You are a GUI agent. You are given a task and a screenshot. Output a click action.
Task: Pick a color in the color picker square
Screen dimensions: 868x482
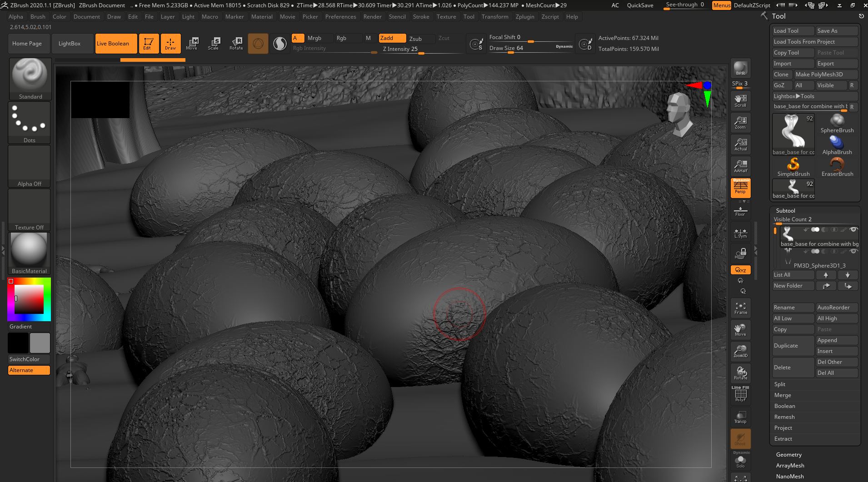tap(30, 299)
